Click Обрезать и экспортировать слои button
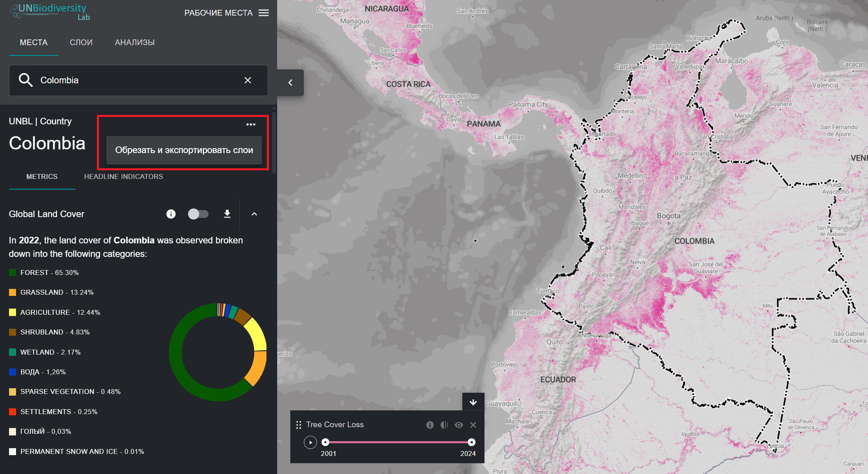Viewport: 868px width, 474px height. tap(184, 150)
